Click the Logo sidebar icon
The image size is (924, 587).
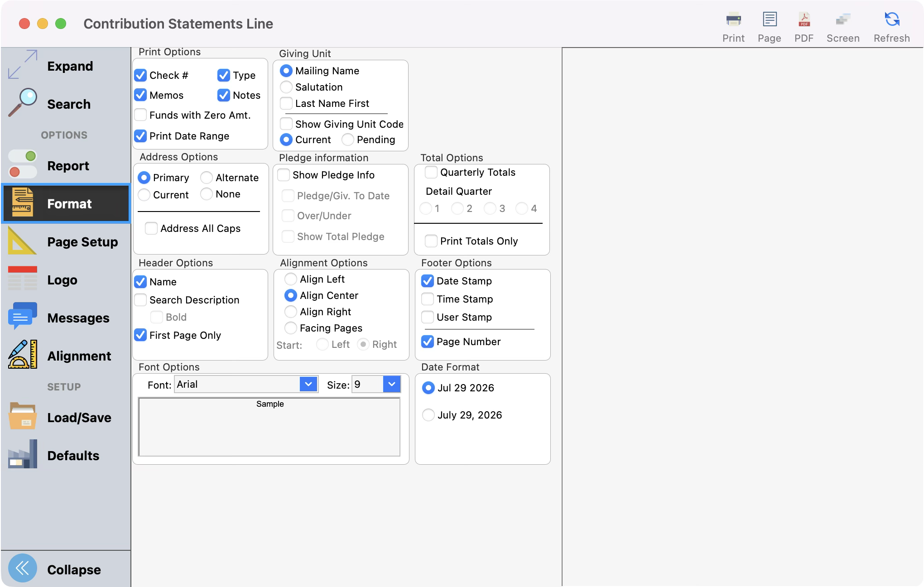(x=23, y=279)
